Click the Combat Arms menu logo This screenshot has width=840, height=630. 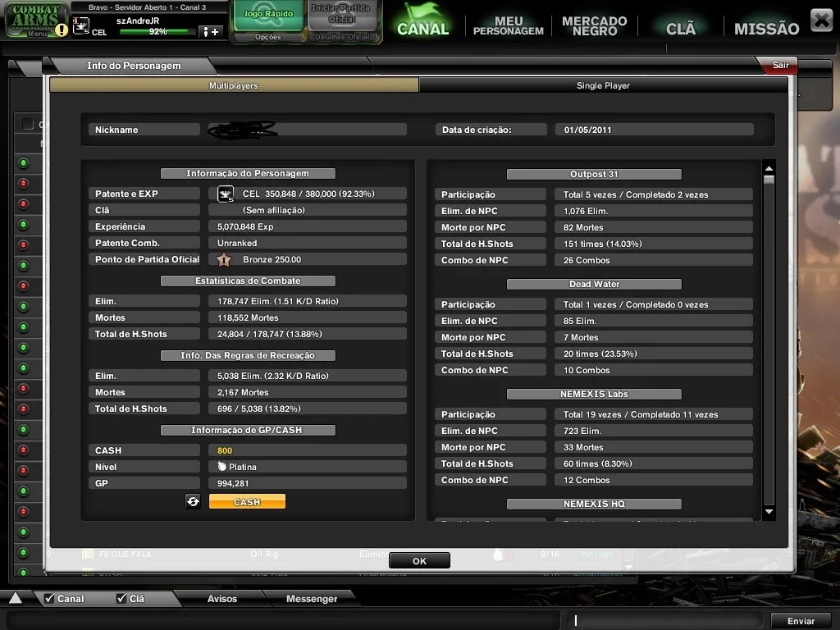click(x=36, y=20)
